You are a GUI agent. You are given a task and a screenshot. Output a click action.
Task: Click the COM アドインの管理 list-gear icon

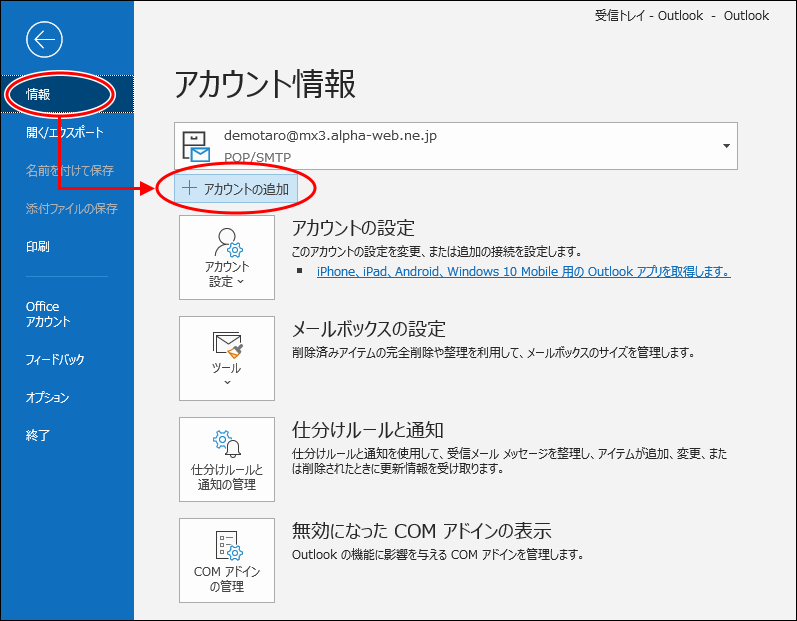click(x=228, y=545)
